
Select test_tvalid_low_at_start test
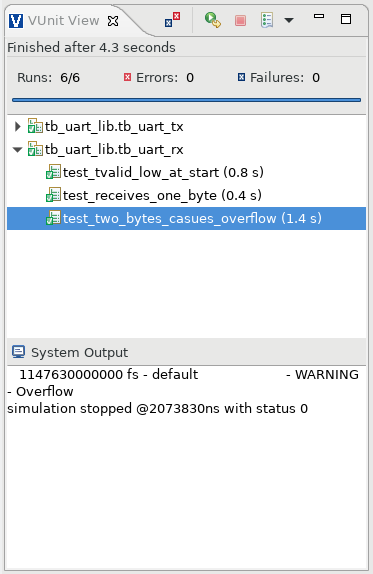163,172
